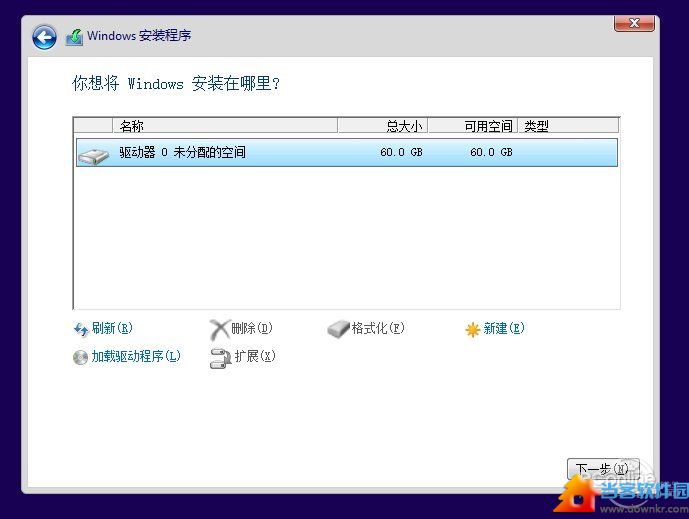689x519 pixels.
Task: Click the total size 60.0 GB value
Action: [x=401, y=152]
